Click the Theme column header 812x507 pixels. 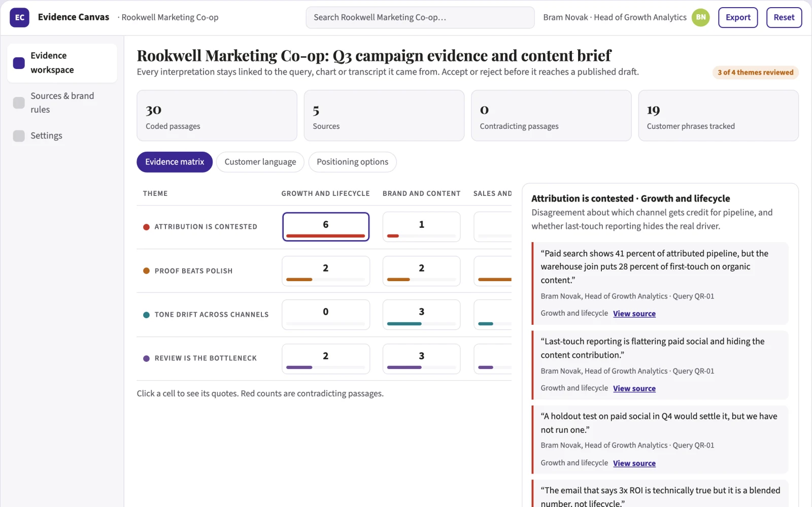pos(155,193)
